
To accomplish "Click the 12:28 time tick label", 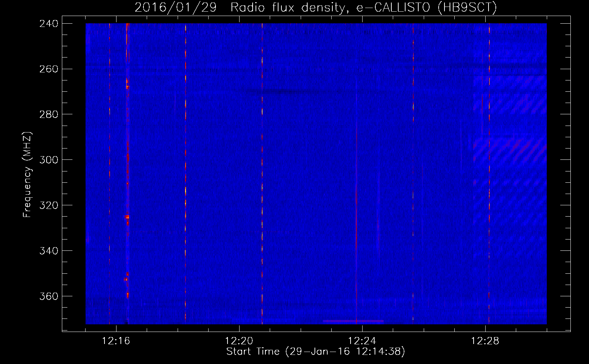I will 485,341.
